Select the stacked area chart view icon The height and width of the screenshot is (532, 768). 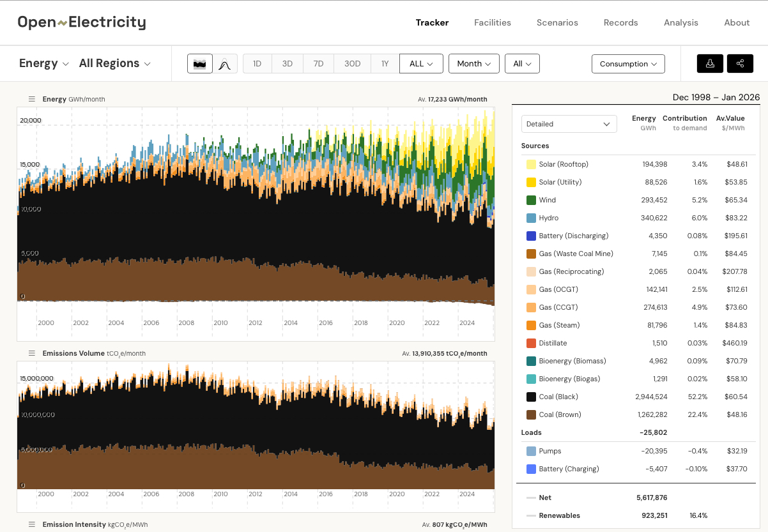click(200, 64)
